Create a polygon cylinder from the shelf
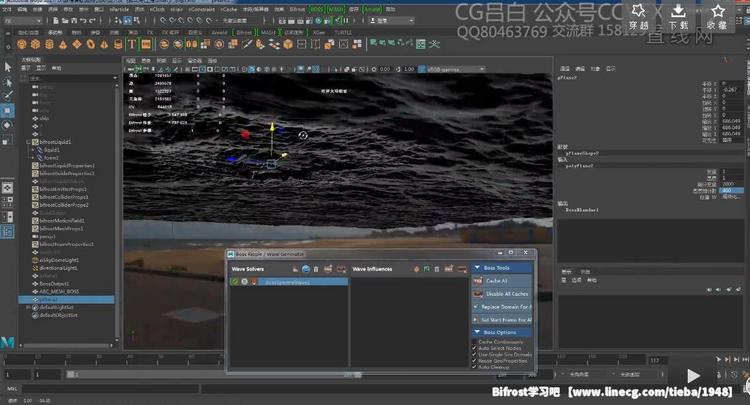 pyautogui.click(x=49, y=44)
